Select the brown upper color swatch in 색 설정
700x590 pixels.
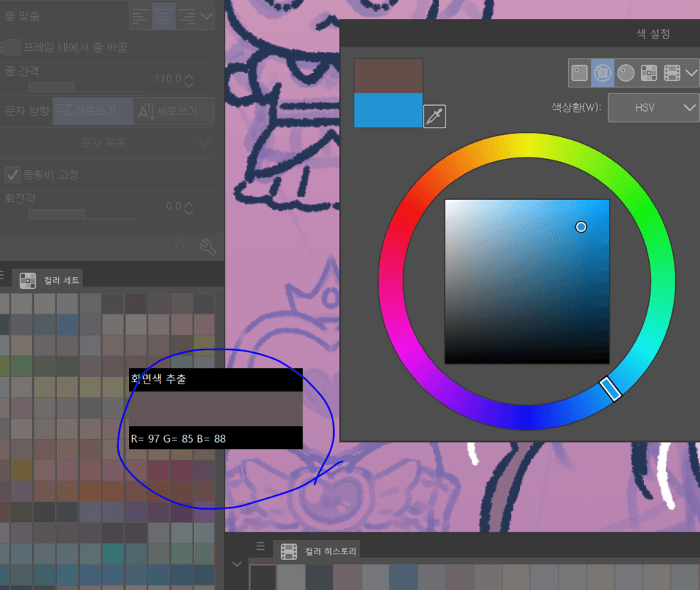(x=389, y=76)
